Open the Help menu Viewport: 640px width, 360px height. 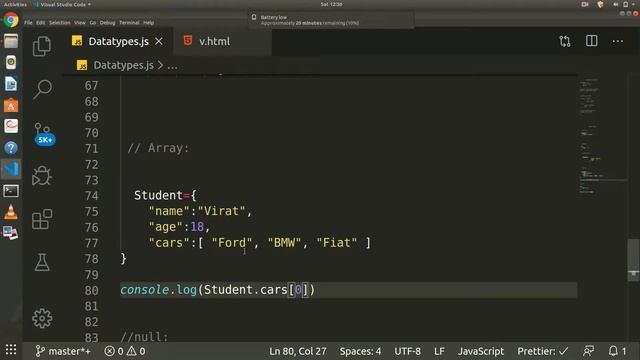coord(149,23)
